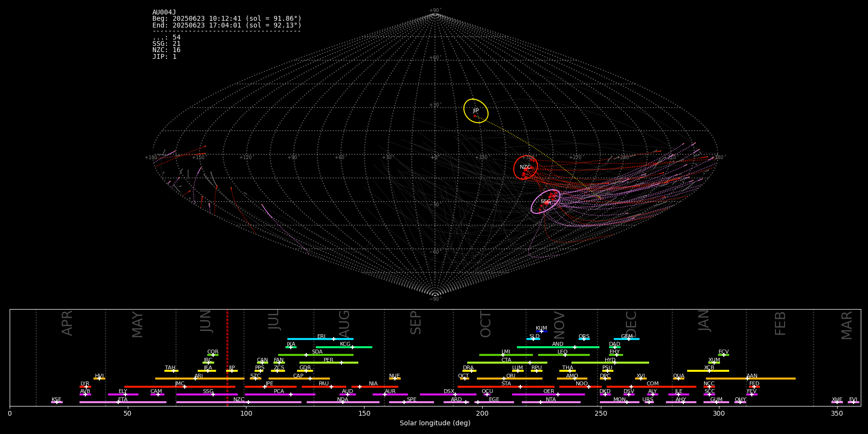The height and width of the screenshot is (434, 868).
Task: Select the SSG purple bar in timeline
Action: tap(207, 394)
